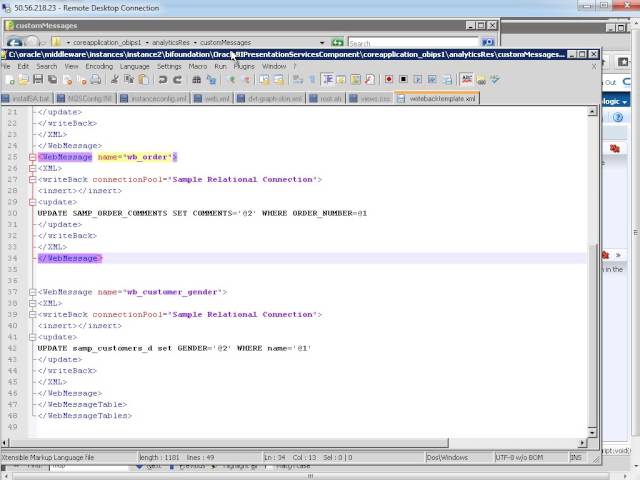Switch to the dvt-graph-skin.xml tab
Viewport: 640px width, 480px height.
coord(270,98)
